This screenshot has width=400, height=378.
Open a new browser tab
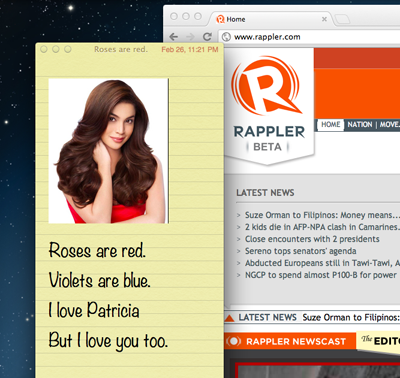pyautogui.click(x=342, y=19)
